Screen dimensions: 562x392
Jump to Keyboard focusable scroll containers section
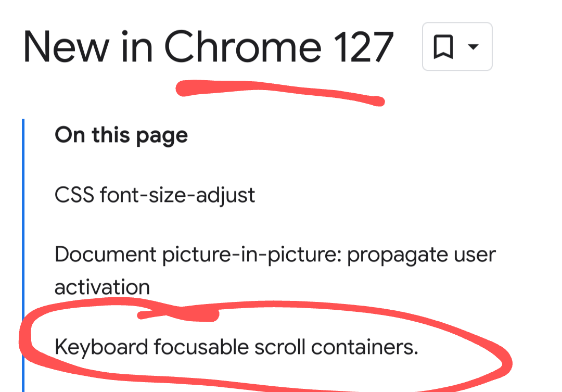[236, 347]
